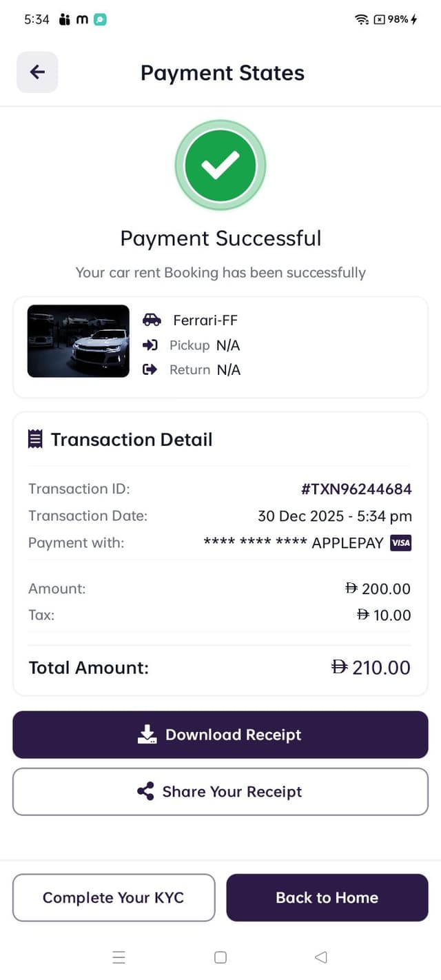This screenshot has width=441, height=980.
Task: Tap the Android back triangle button
Action: (x=320, y=957)
